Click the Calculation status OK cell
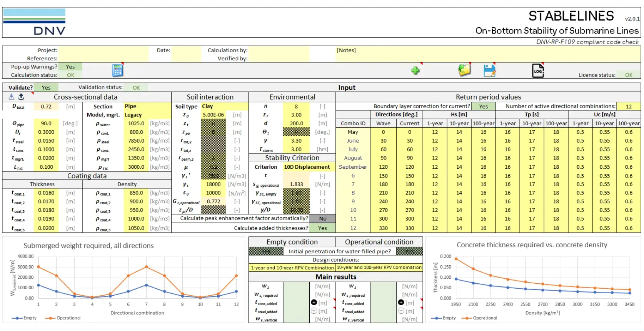This screenshot has height=331, width=644. point(70,75)
